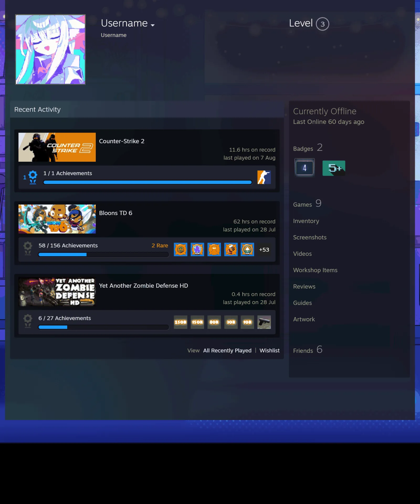Open the Username dropdown arrow

tap(153, 25)
